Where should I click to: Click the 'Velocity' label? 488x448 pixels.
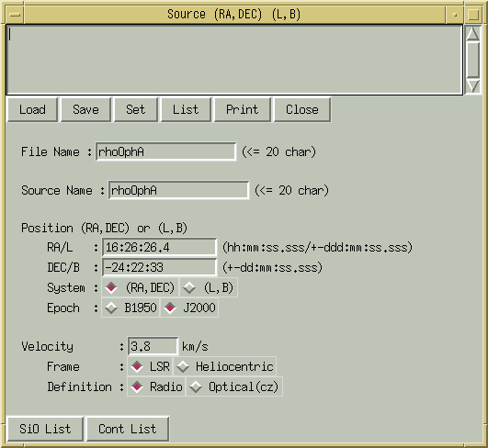click(47, 346)
